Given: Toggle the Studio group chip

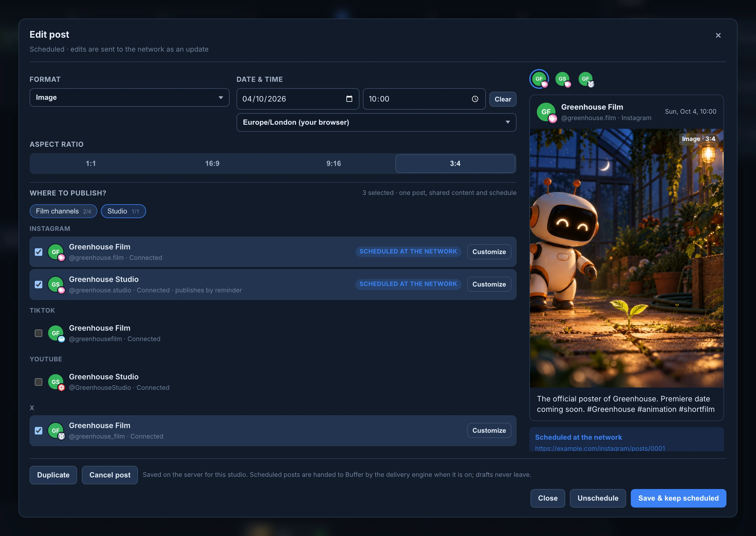Looking at the screenshot, I should [123, 211].
